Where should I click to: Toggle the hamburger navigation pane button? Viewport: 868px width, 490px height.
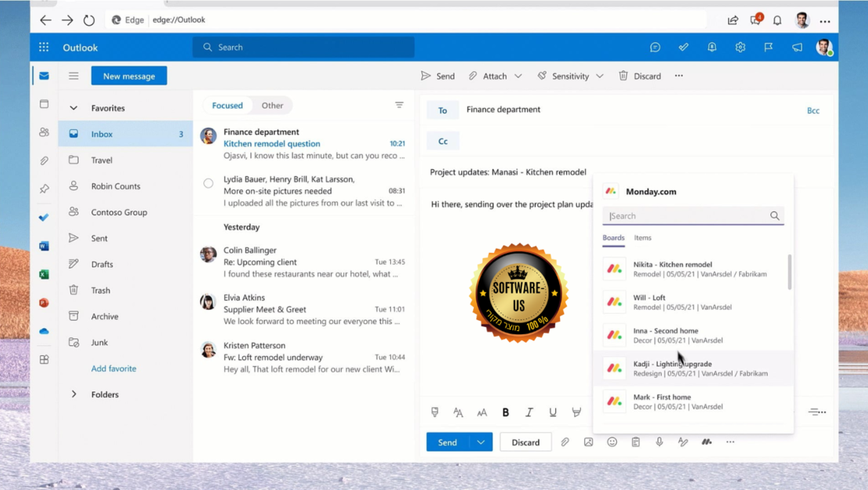point(74,76)
